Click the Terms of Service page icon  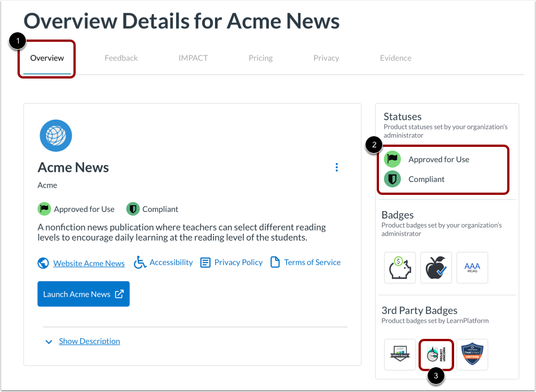(275, 262)
